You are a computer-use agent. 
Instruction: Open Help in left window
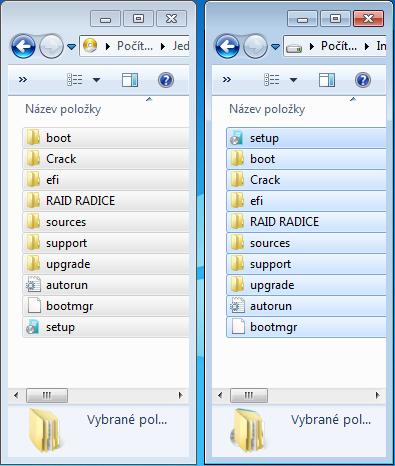(166, 80)
